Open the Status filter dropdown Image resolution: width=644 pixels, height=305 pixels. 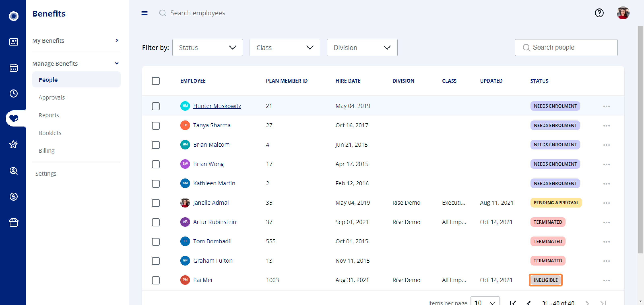[207, 48]
